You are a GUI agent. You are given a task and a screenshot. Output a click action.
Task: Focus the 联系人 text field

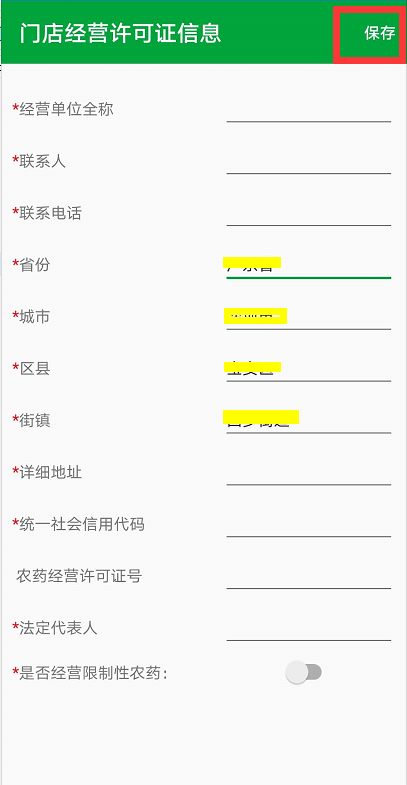pyautogui.click(x=308, y=162)
